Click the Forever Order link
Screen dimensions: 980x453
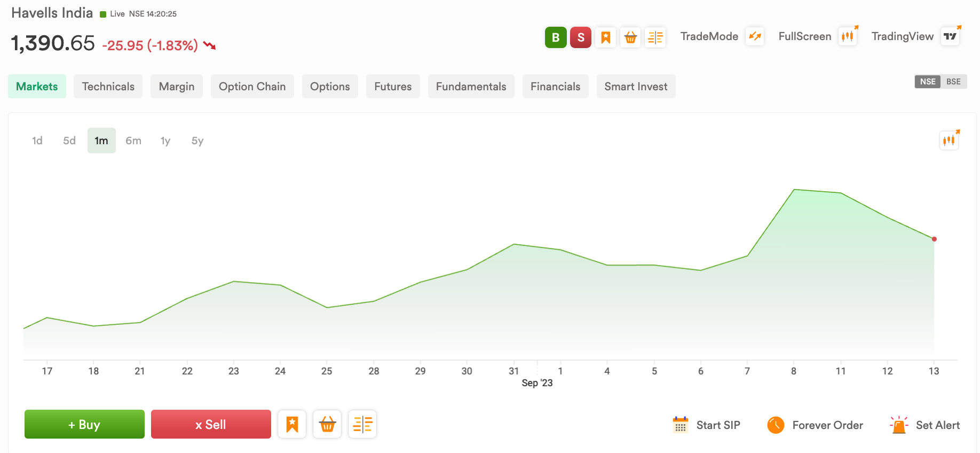[828, 425]
